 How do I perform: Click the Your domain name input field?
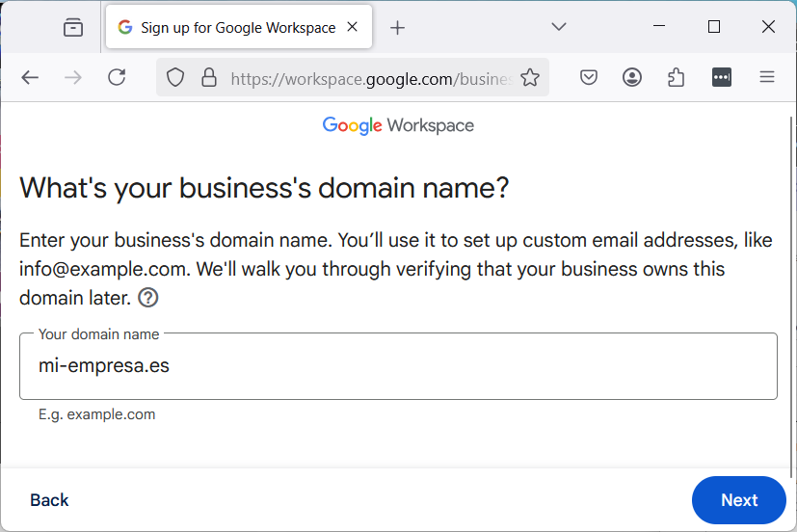click(398, 366)
